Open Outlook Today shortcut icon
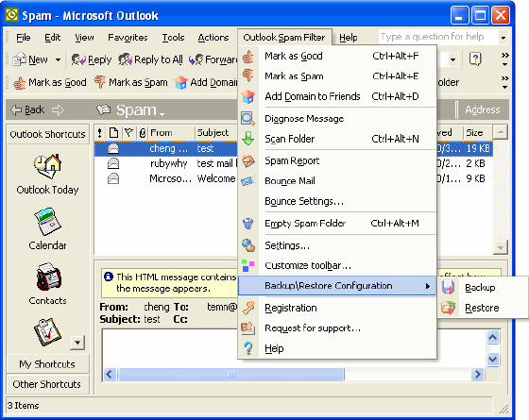 (47, 166)
